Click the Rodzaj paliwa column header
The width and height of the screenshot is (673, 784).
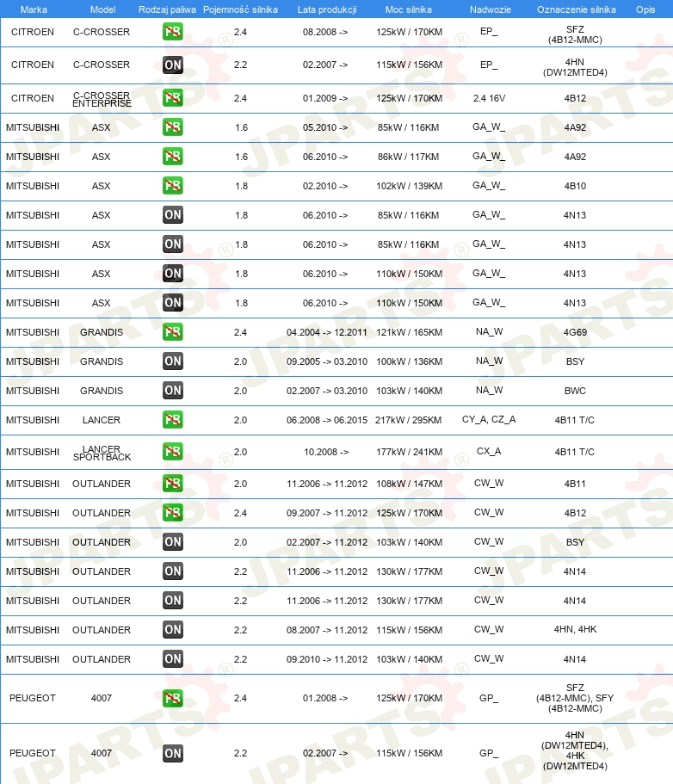(167, 9)
